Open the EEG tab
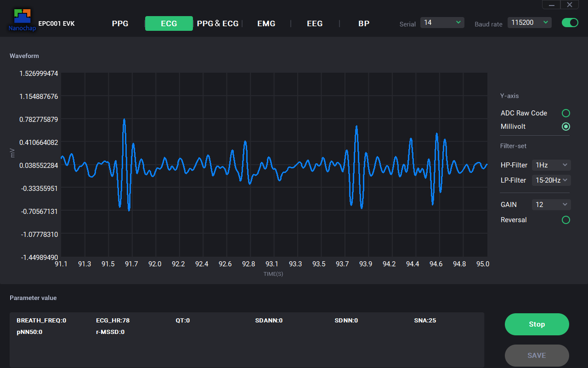 click(315, 23)
